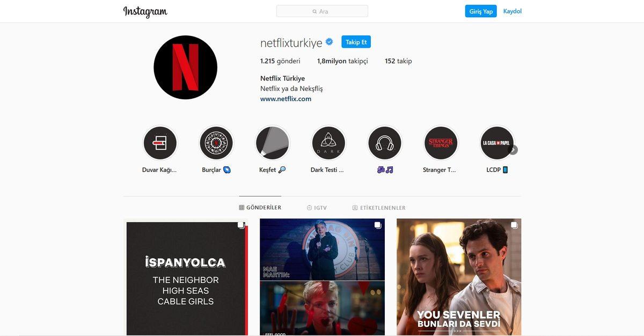Click the Takip Et follow button
The height and width of the screenshot is (336, 644).
[x=356, y=41]
